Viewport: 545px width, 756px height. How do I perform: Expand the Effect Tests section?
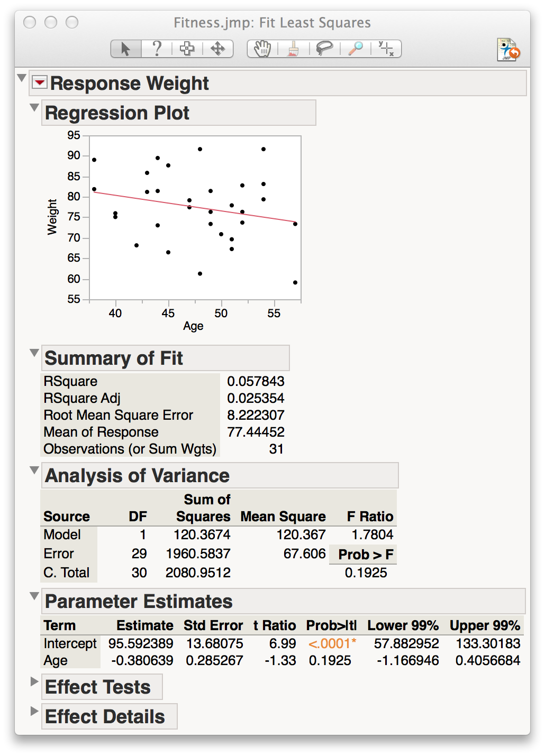coord(35,681)
